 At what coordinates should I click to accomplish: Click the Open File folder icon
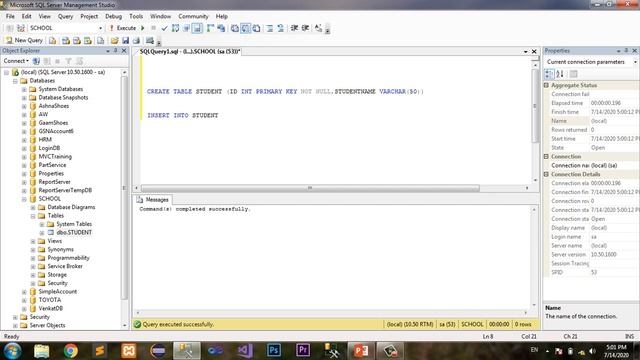pos(115,40)
